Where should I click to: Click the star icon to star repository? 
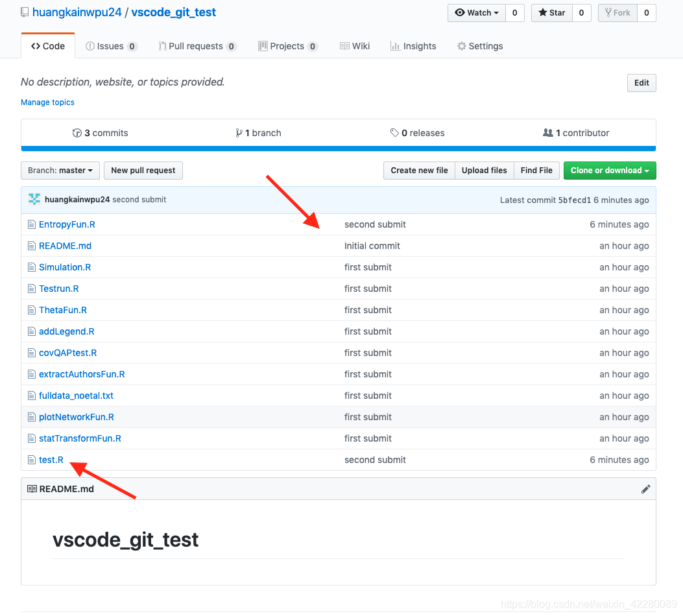point(544,12)
